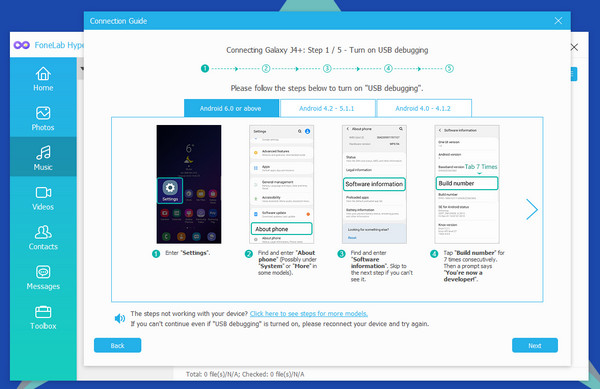Jump to step 2 progress indicator
The image size is (600, 389).
(266, 68)
